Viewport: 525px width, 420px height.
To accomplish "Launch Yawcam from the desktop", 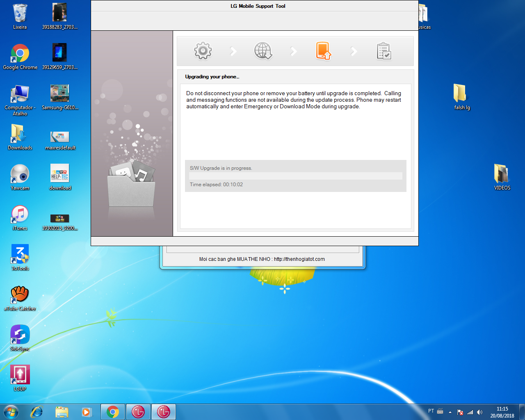I will pos(20,177).
